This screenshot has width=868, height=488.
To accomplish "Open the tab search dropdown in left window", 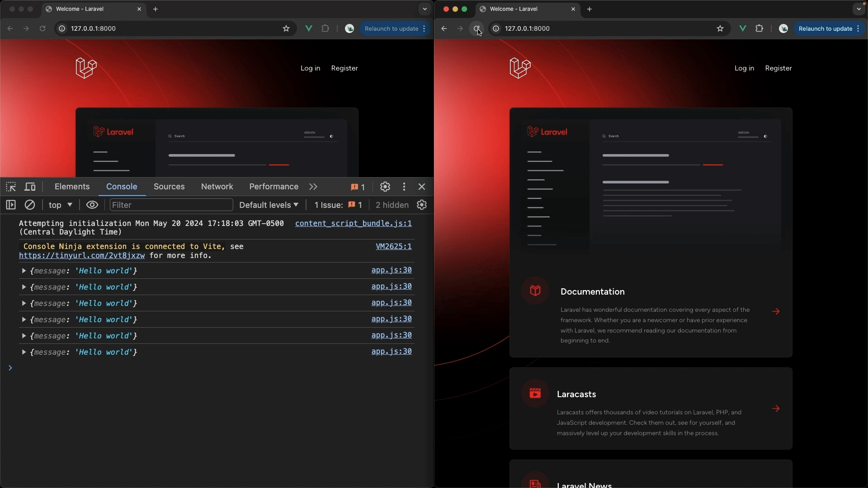I will pos(425,9).
